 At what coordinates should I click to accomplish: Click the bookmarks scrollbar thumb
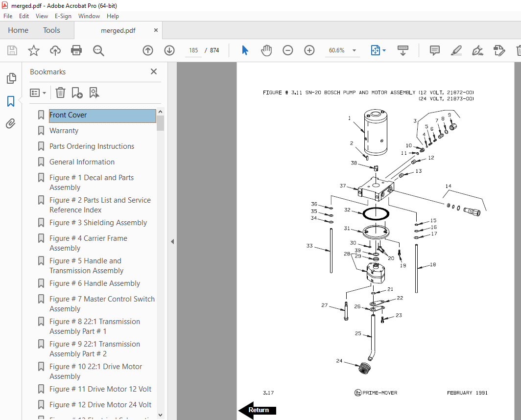coord(161,123)
